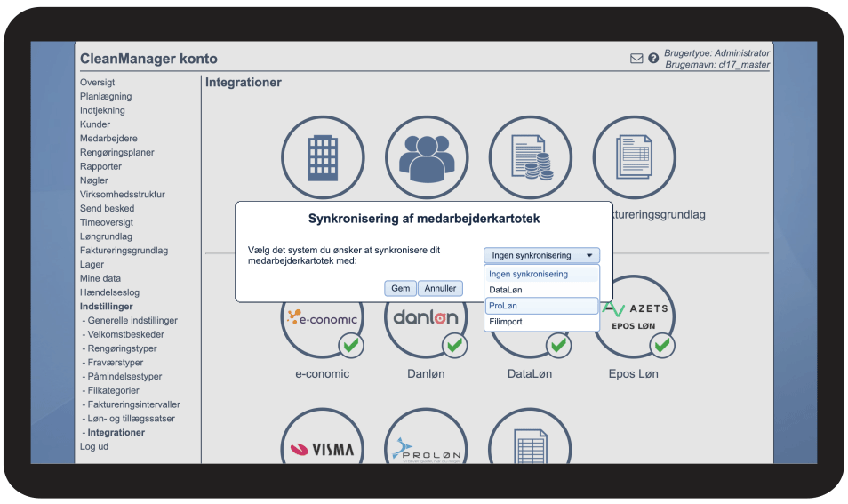This screenshot has height=504, width=848.
Task: Open the ProLøn integration logo
Action: click(427, 448)
